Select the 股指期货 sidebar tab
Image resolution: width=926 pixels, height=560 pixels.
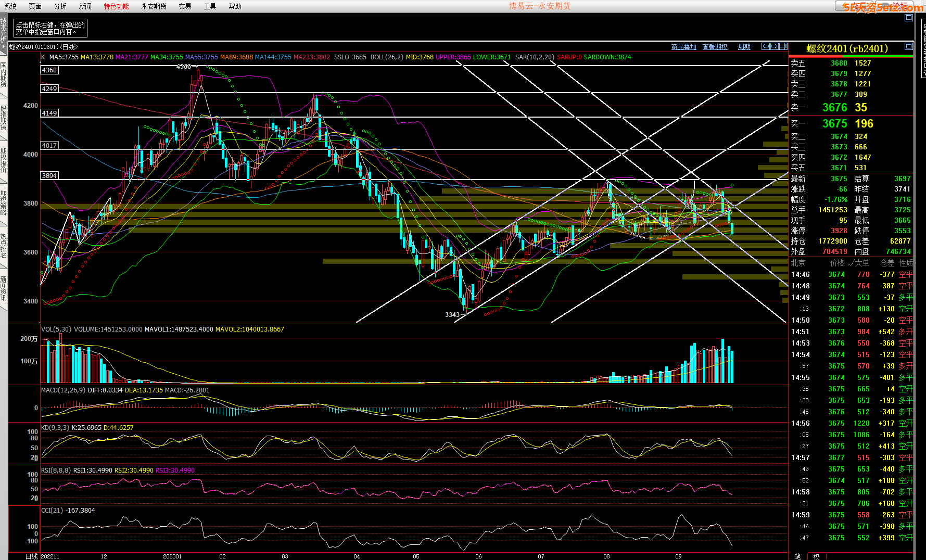click(x=4, y=118)
